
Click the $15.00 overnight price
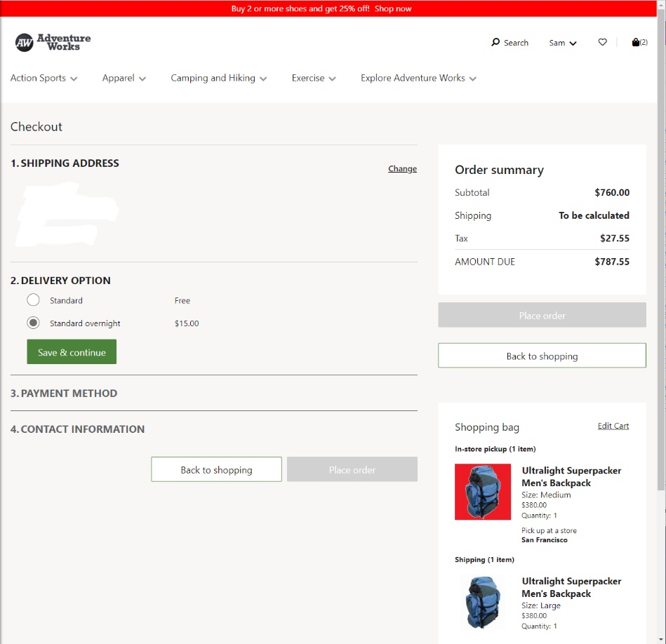[187, 323]
